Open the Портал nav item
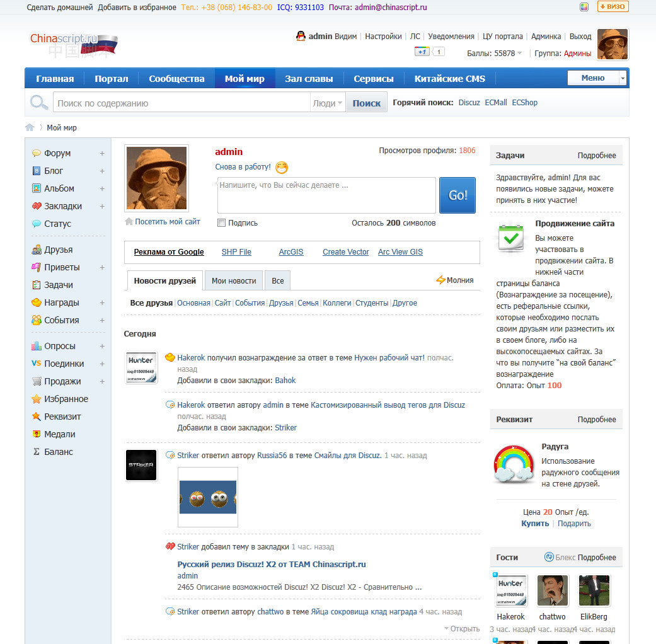The height and width of the screenshot is (644, 656). pyautogui.click(x=112, y=79)
